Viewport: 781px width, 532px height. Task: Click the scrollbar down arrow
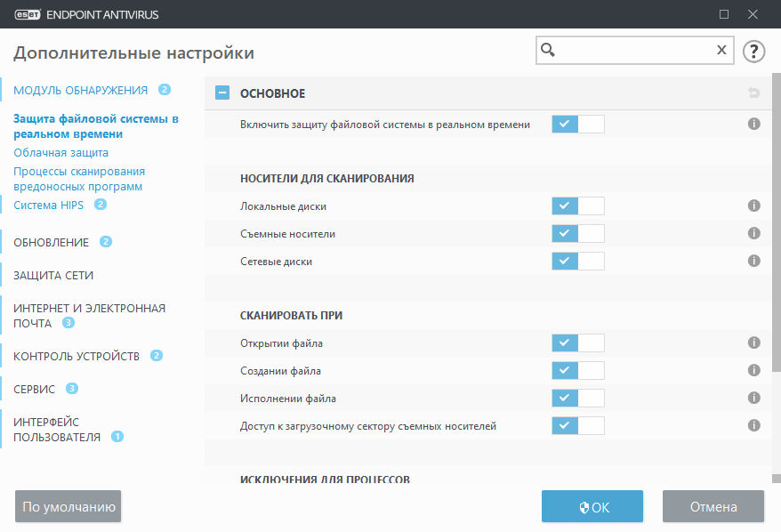776,479
